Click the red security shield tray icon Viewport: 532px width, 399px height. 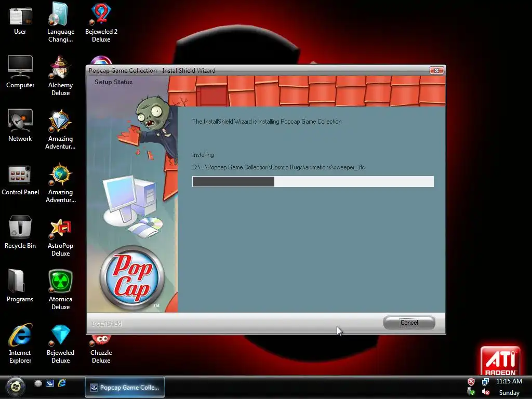(471, 382)
